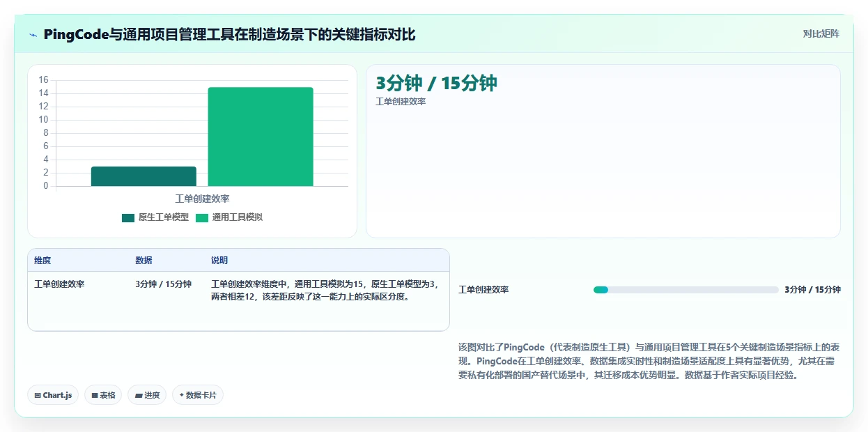The height and width of the screenshot is (432, 868).
Task: Select the 进度 tag chip
Action: point(147,395)
